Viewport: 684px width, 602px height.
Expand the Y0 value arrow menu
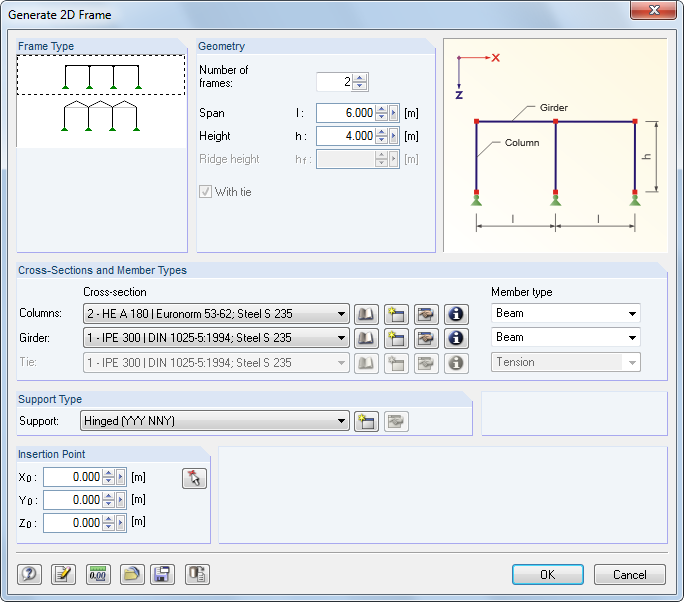click(120, 500)
